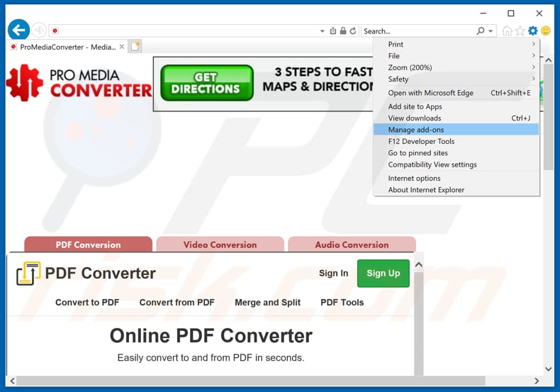
Task: Send feedback with the smiley icon
Action: [x=546, y=31]
